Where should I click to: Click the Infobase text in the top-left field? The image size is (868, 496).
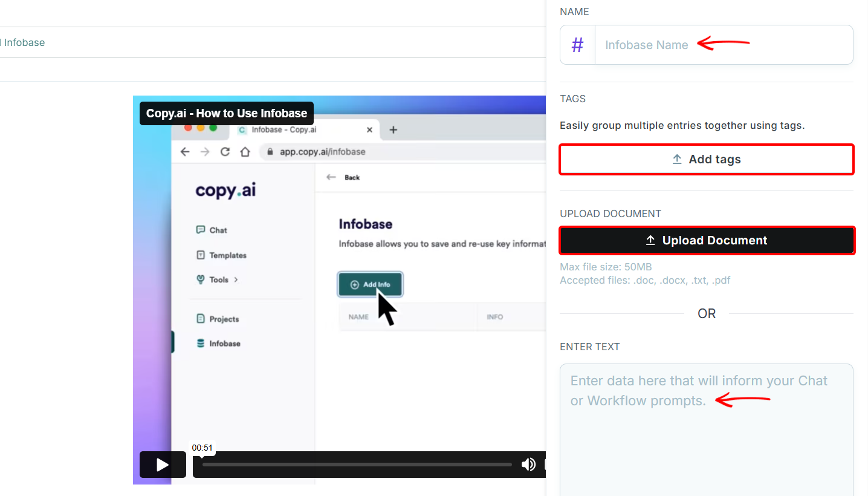tap(24, 42)
